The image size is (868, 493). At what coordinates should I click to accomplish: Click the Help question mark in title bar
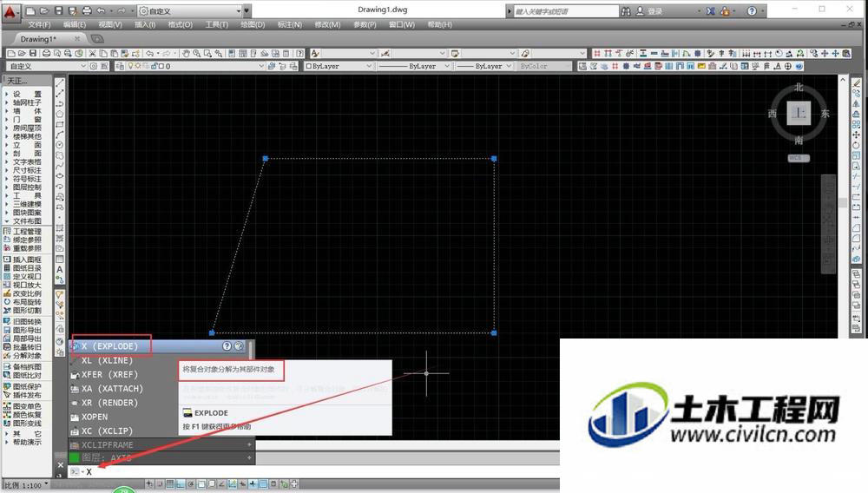click(x=751, y=11)
